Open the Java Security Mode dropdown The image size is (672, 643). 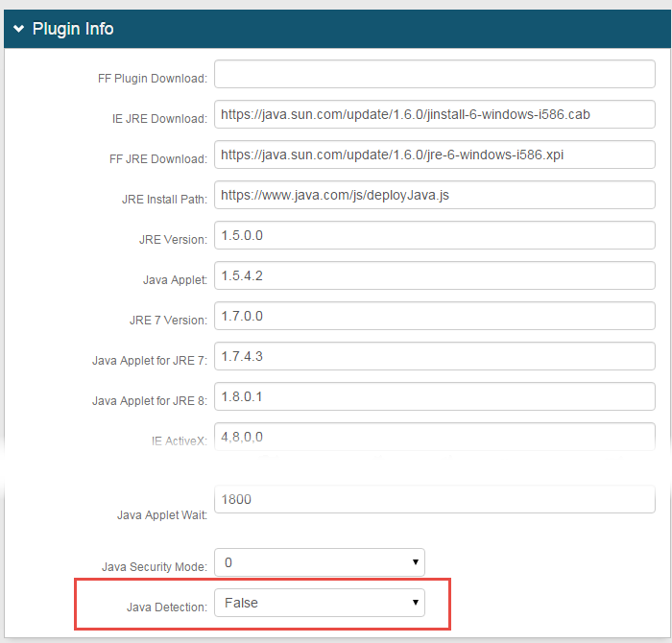[319, 562]
